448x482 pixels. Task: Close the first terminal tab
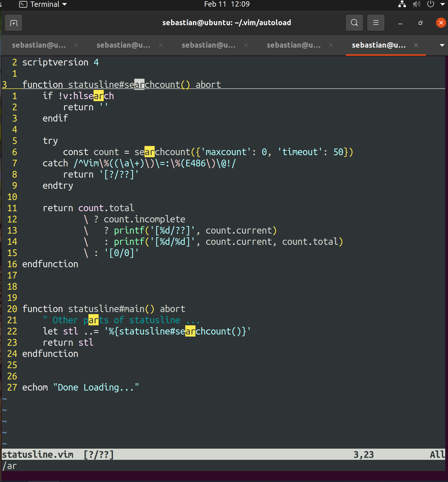click(76, 45)
